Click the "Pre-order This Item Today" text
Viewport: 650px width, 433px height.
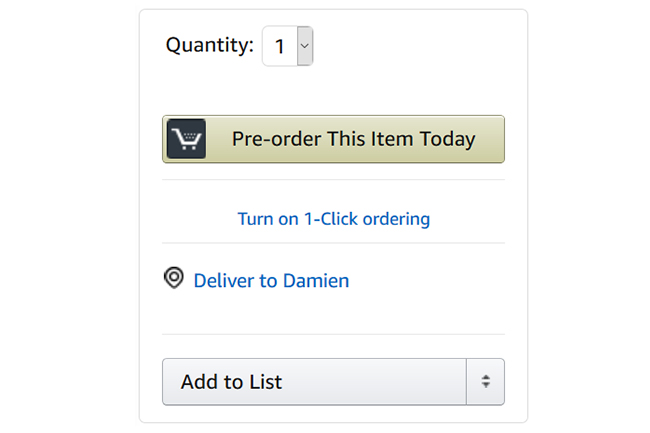coord(353,139)
